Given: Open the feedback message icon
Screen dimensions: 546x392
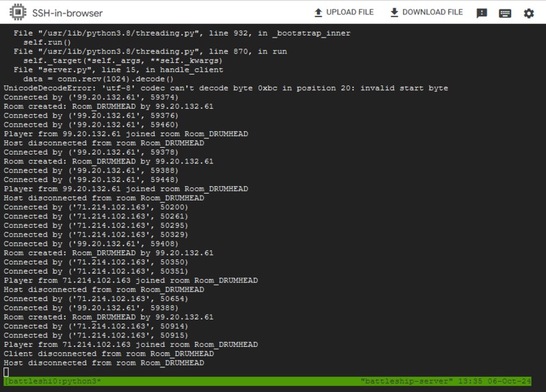Looking at the screenshot, I should (482, 13).
